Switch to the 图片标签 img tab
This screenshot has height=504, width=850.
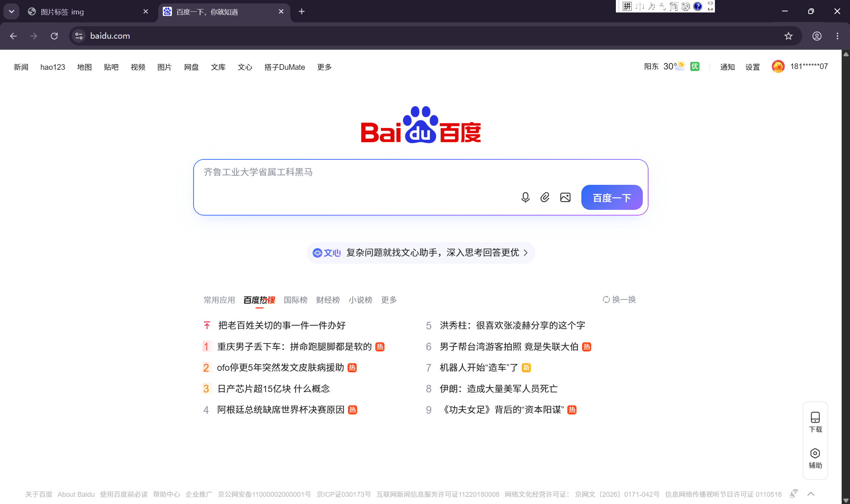(x=88, y=12)
